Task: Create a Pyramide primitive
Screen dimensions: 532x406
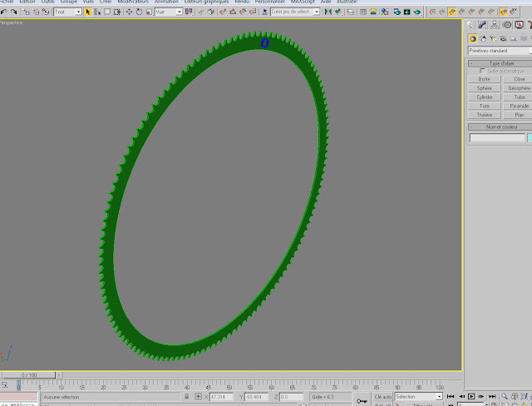Action: 518,106
